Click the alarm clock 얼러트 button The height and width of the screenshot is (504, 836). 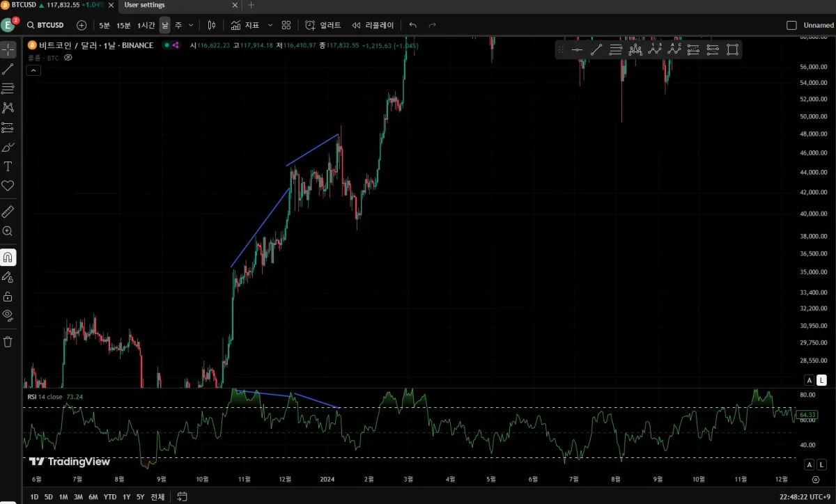323,25
